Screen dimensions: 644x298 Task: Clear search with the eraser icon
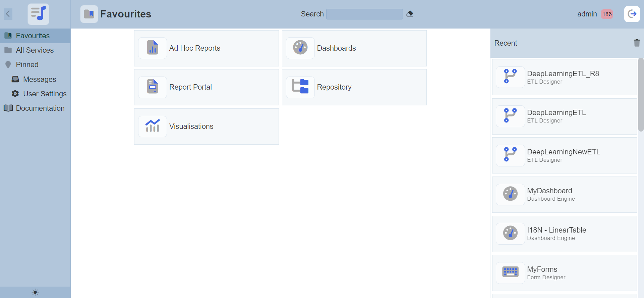(409, 14)
